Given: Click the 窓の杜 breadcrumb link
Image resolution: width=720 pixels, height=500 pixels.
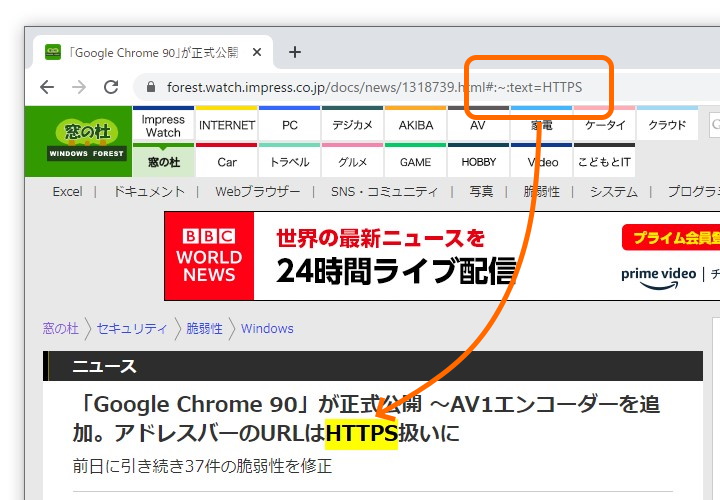Looking at the screenshot, I should [60, 328].
